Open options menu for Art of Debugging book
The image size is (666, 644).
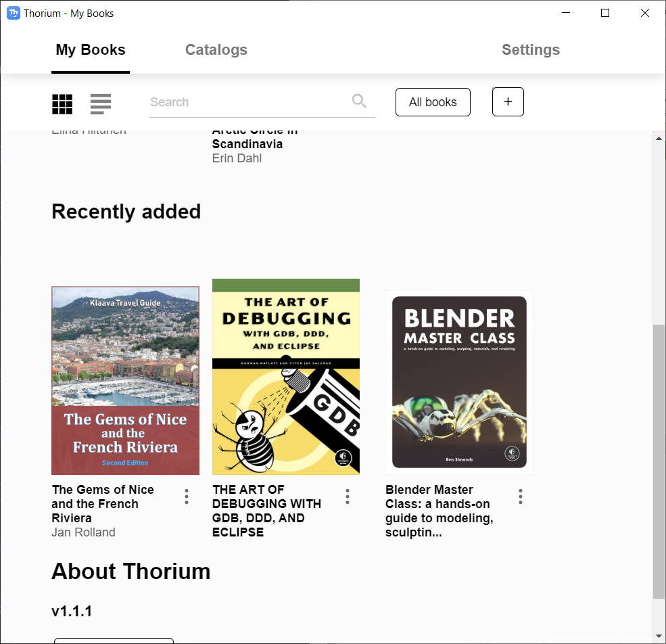348,497
